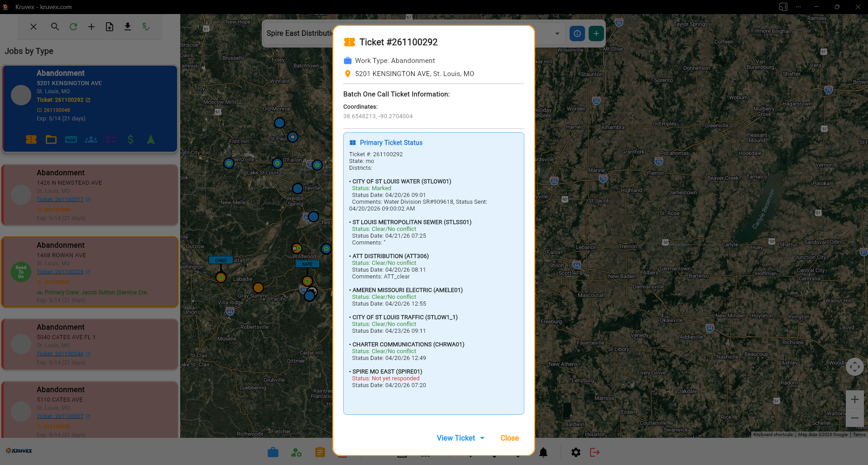
Task: Open map Keyboard shortcuts link
Action: [x=773, y=435]
